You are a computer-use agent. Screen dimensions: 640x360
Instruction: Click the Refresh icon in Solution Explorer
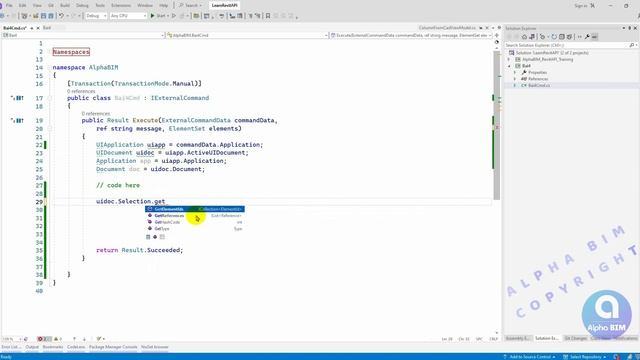coord(554,37)
